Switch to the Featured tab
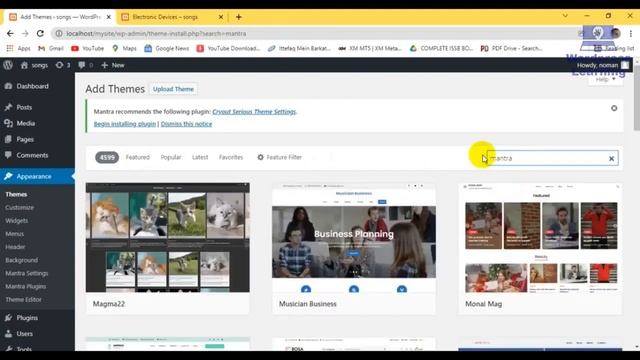Screen dimensions: 640x360 (138, 157)
